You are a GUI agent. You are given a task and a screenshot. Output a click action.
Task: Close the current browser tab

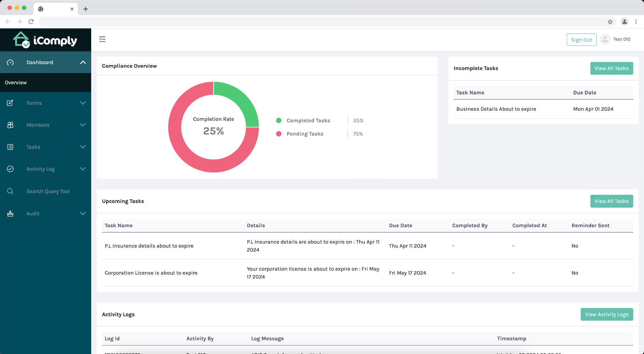[x=72, y=9]
